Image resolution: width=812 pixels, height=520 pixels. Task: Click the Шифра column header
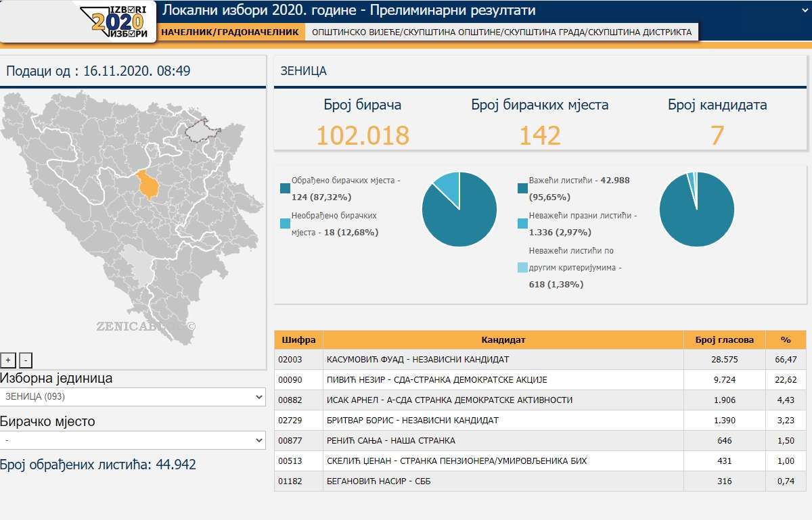coord(298,339)
